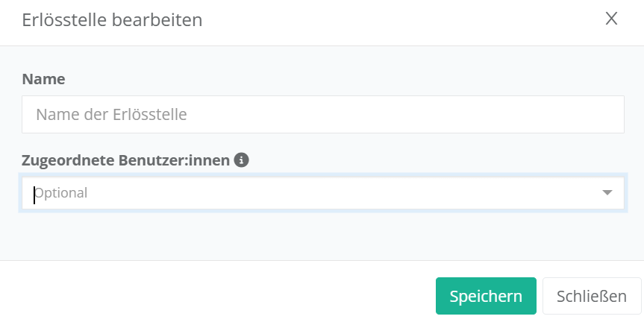644x325 pixels.
Task: Click into the Name der Erlösstelle field
Action: [x=322, y=115]
